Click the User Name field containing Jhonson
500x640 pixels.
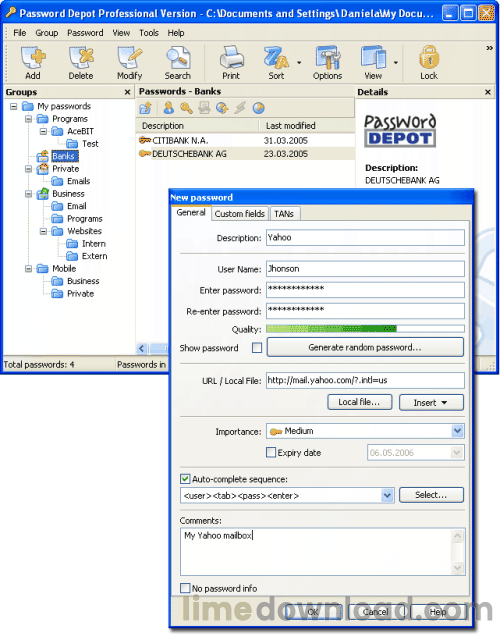tap(365, 269)
